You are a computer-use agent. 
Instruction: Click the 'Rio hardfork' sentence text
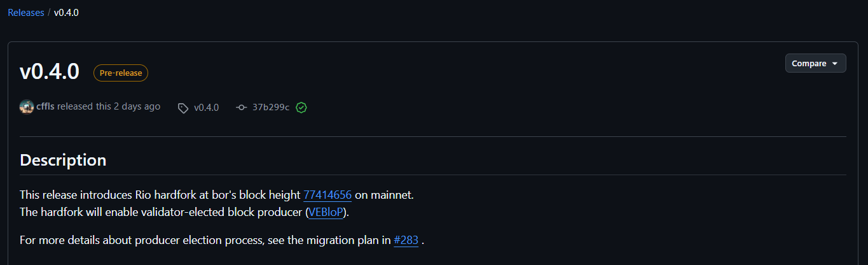159,194
